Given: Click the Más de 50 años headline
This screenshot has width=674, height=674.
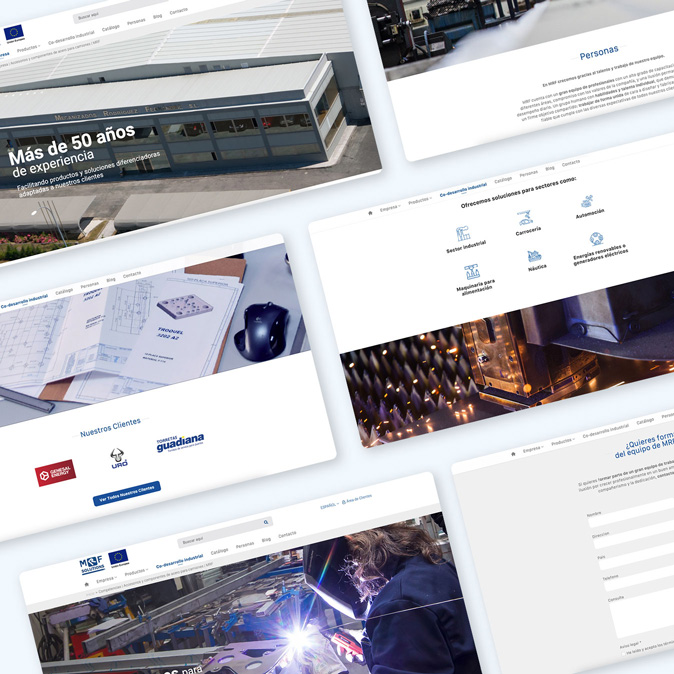Looking at the screenshot, I should (x=72, y=145).
